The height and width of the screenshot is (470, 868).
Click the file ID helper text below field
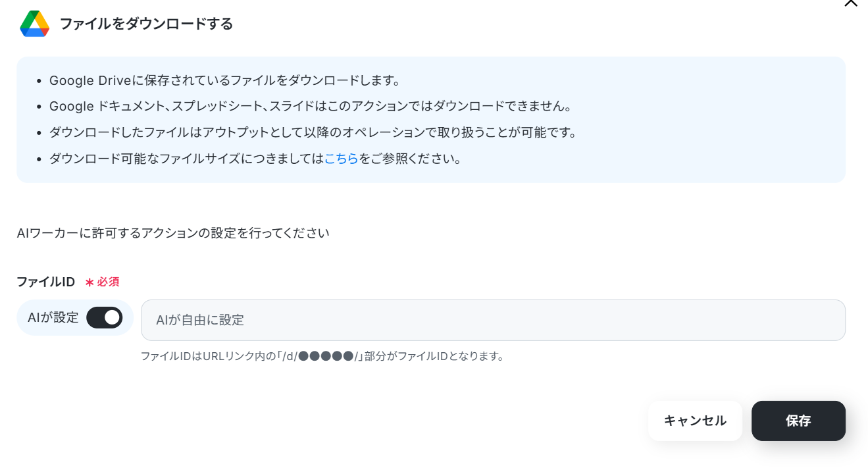point(322,357)
